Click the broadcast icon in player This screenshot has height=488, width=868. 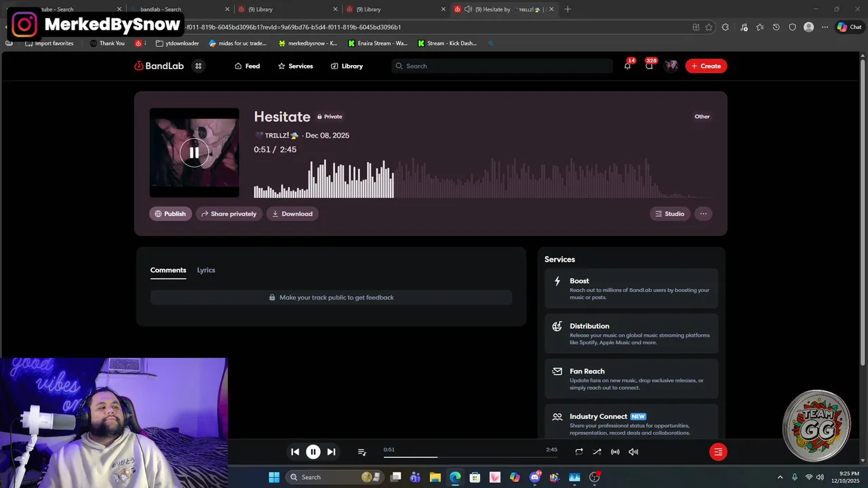pos(615,451)
